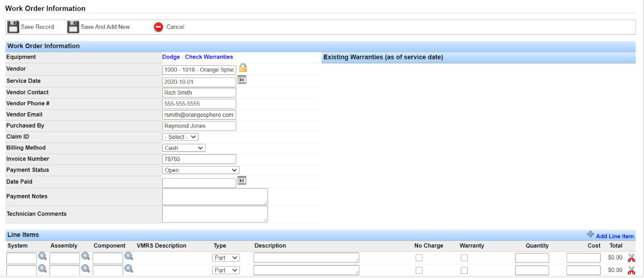Search System lookup in first line item
The height and width of the screenshot is (278, 644).
coord(43,256)
